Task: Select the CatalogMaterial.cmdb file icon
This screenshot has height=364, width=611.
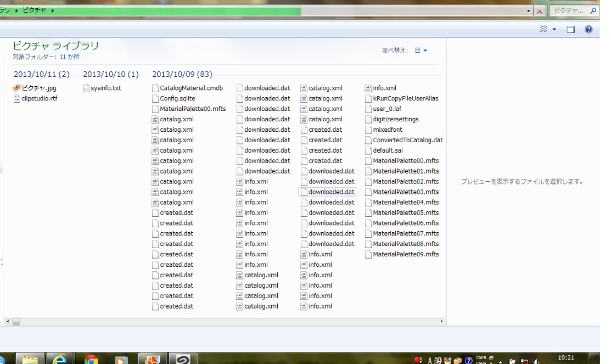Action: [155, 88]
